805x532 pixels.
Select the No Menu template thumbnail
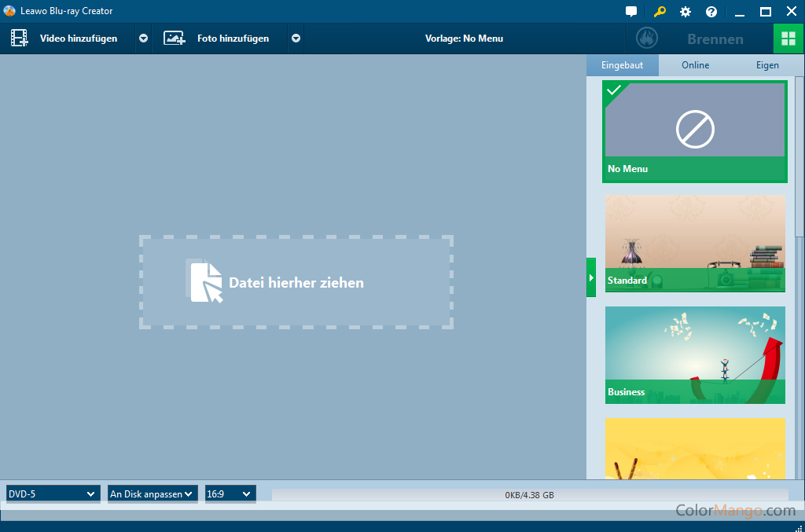tap(695, 131)
